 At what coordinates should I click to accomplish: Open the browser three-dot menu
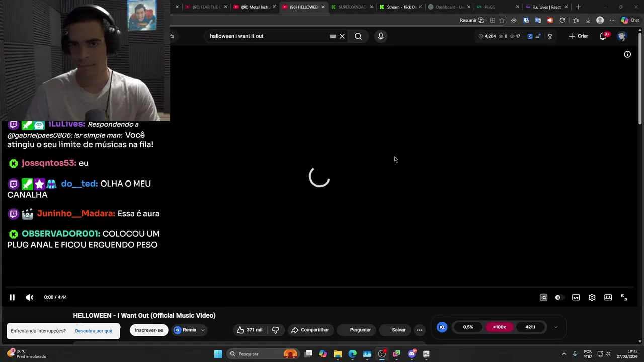pos(612,20)
